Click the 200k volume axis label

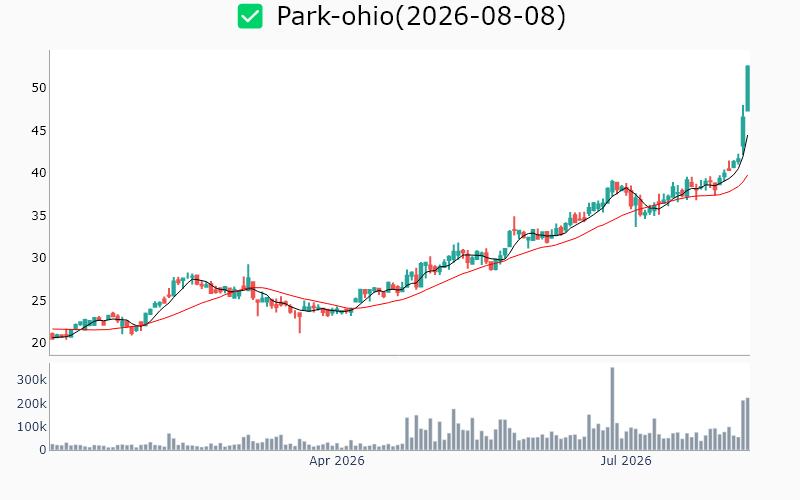click(x=32, y=404)
